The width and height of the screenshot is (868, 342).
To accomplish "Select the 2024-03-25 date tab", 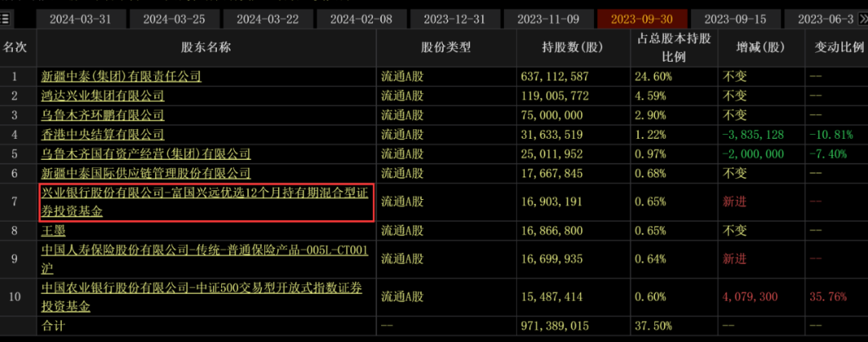I will [174, 19].
